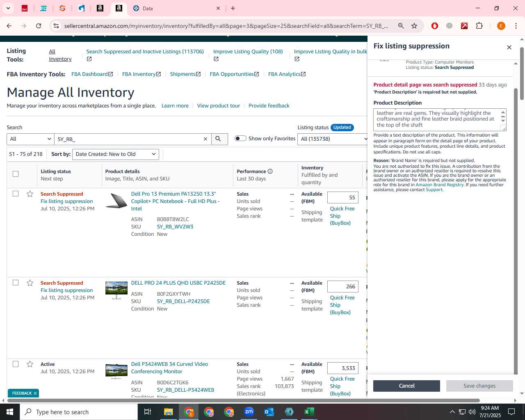Open Amazon Brand Registry link
Viewport: 525px width, 420px height.
coord(440,185)
